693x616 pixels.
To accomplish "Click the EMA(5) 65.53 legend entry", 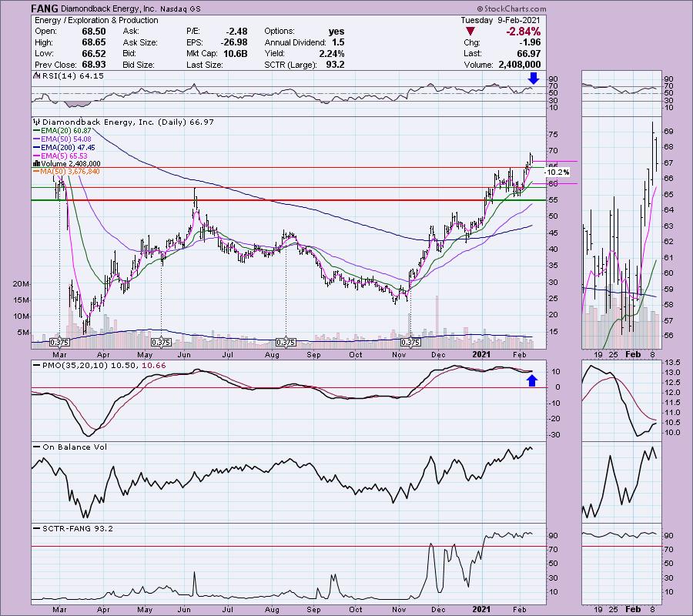I will pos(61,156).
